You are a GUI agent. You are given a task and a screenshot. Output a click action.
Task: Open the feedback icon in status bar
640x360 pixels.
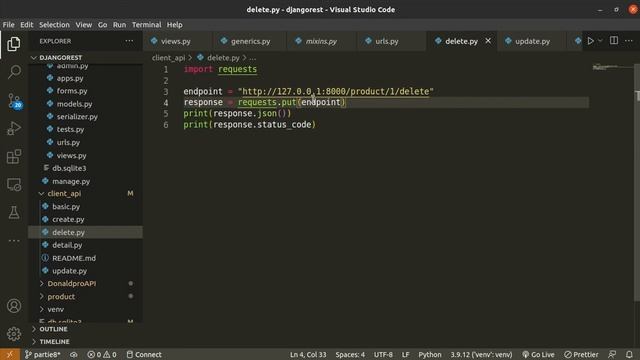(x=612, y=354)
